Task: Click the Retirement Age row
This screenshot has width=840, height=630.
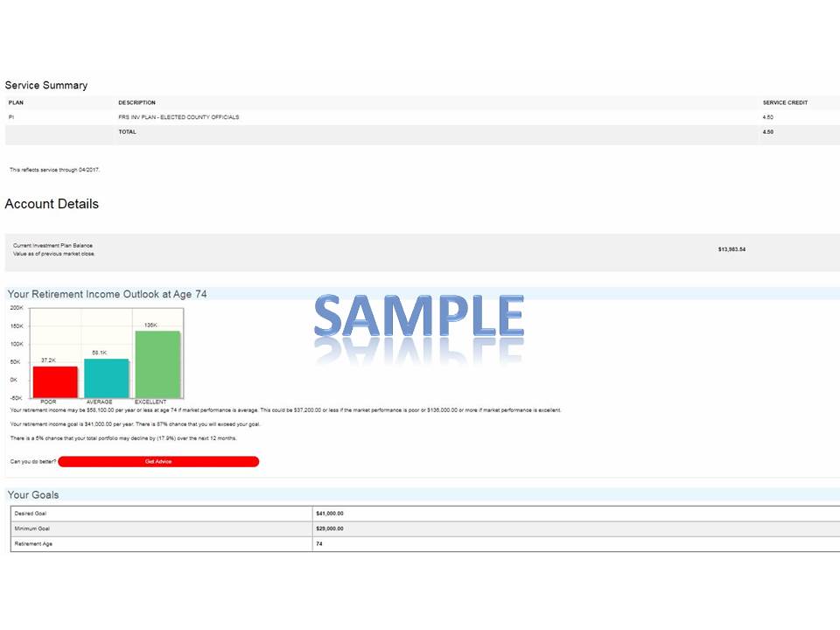Action: pos(157,543)
